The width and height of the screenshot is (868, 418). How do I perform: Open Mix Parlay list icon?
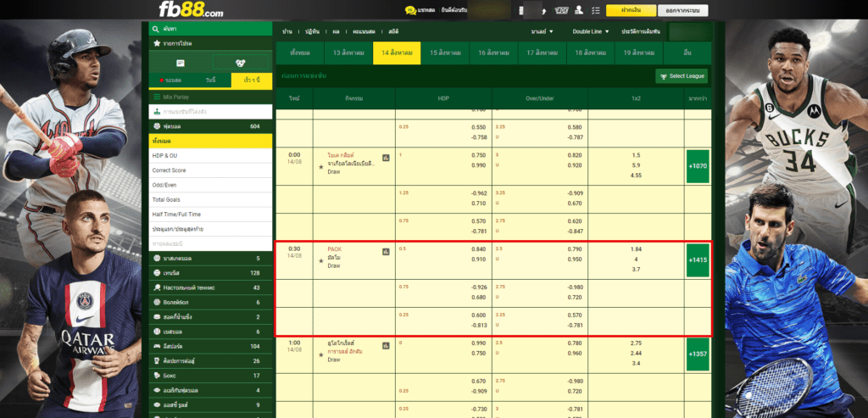157,97
